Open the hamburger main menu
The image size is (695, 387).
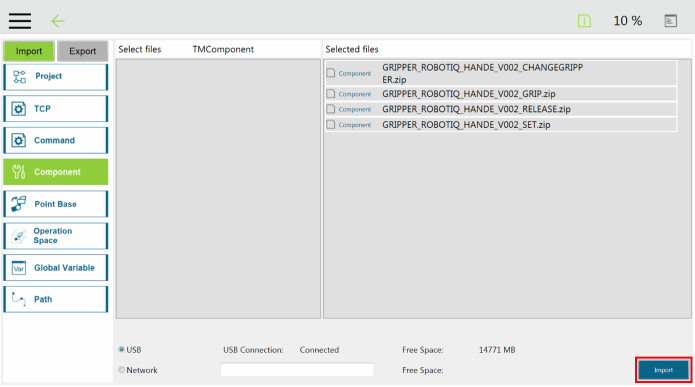pos(20,21)
